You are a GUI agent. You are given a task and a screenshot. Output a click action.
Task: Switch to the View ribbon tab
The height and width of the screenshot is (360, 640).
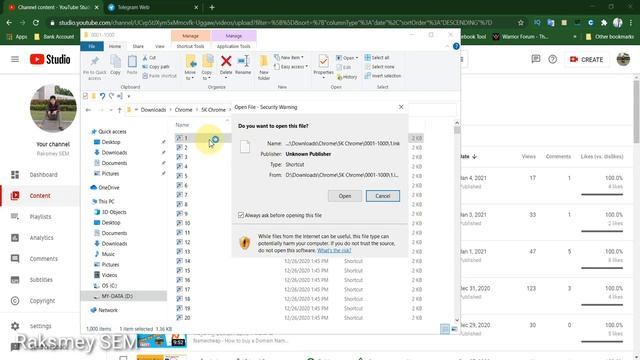(x=159, y=47)
